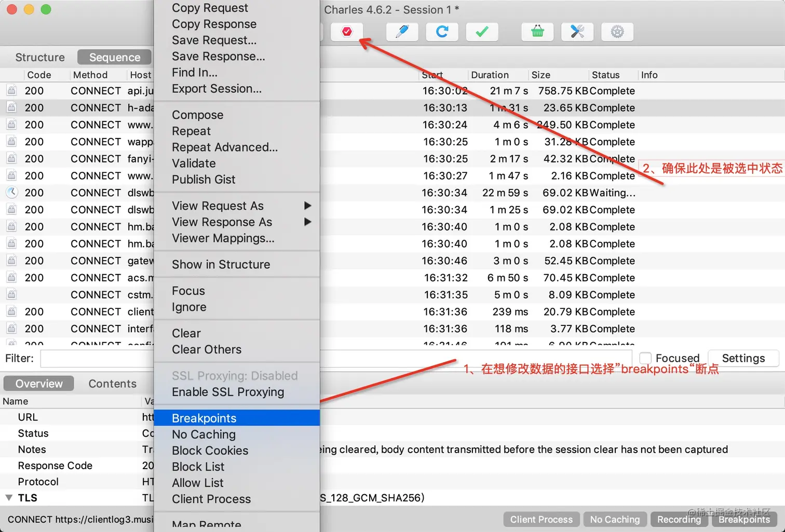785x532 pixels.
Task: Open the Overview tab
Action: 39,384
